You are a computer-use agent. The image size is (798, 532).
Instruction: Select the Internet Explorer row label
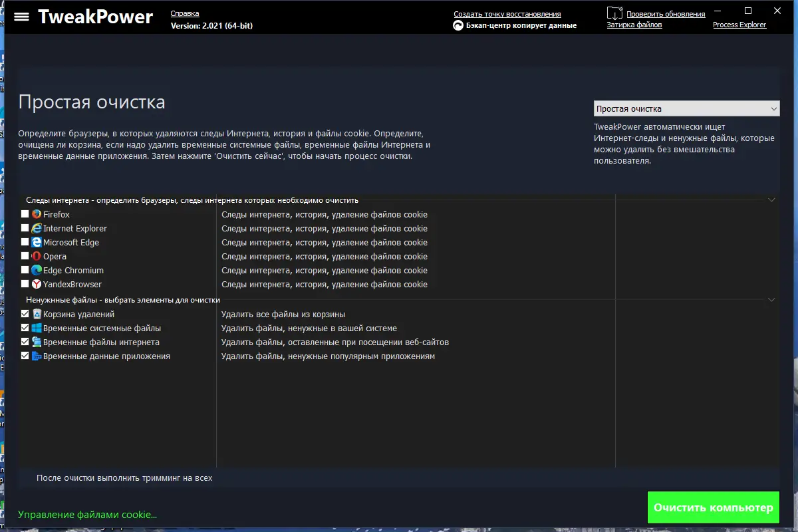click(75, 229)
